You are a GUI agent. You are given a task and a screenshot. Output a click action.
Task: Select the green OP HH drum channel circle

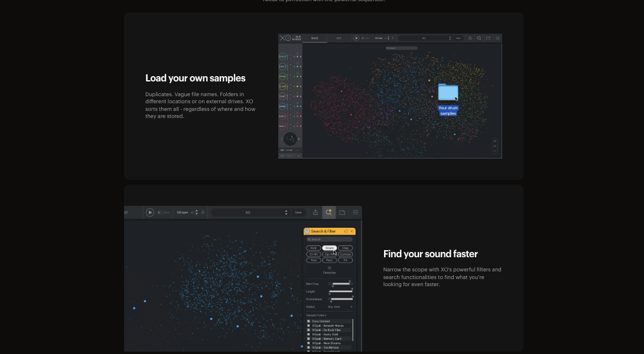[x=282, y=76]
